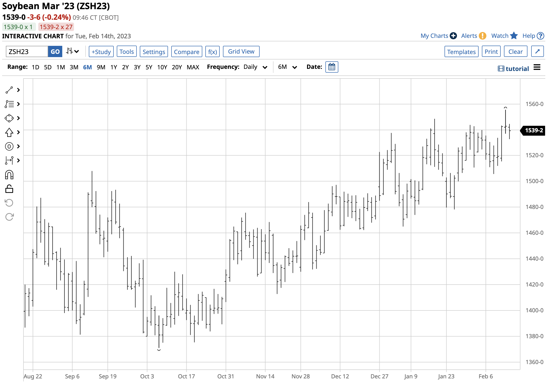
Task: Select the up arrow marker tool
Action: (x=9, y=132)
